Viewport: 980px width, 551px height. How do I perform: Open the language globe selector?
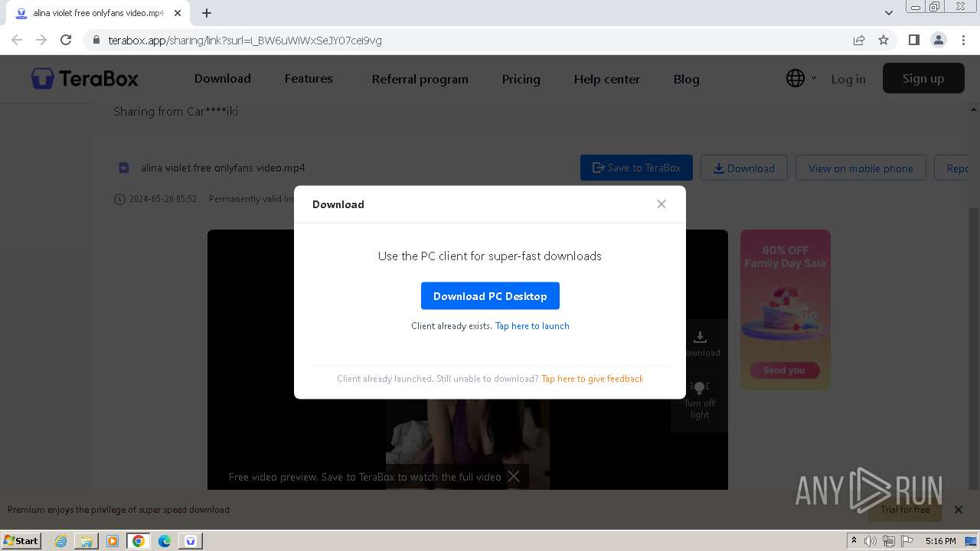pos(795,78)
